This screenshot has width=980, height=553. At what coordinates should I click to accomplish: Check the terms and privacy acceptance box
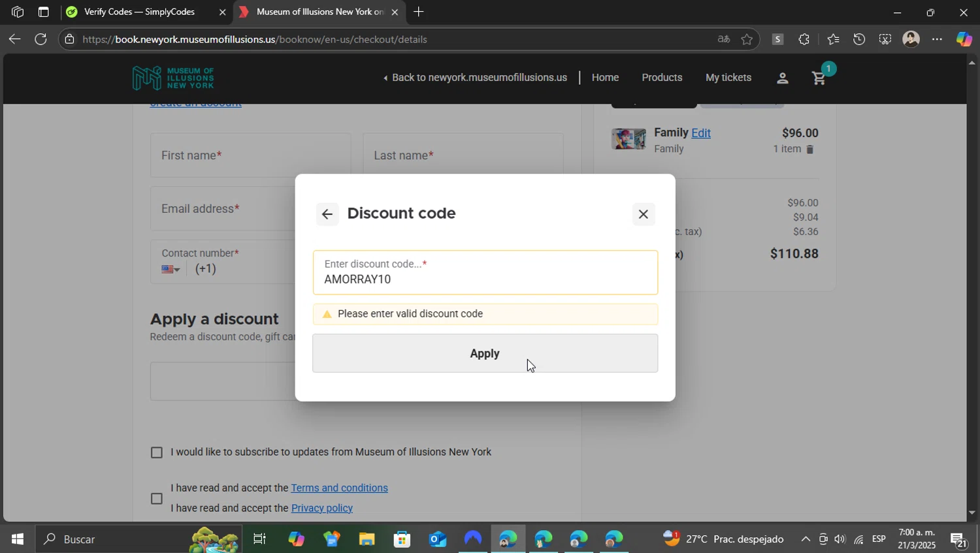click(157, 499)
